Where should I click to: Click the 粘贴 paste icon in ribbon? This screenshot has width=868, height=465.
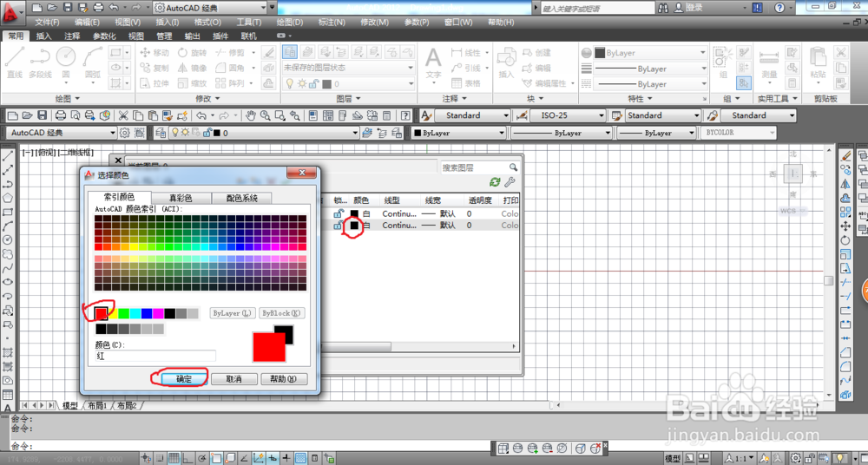point(818,63)
